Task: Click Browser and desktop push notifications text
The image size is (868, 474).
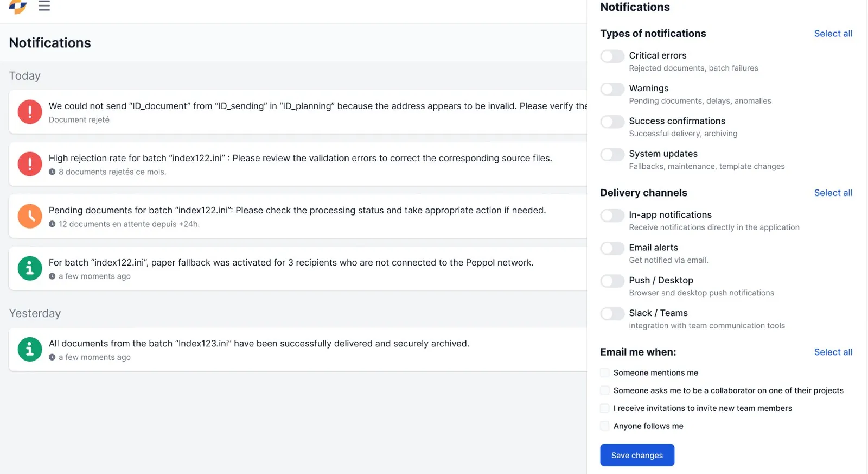Action: [x=701, y=293]
